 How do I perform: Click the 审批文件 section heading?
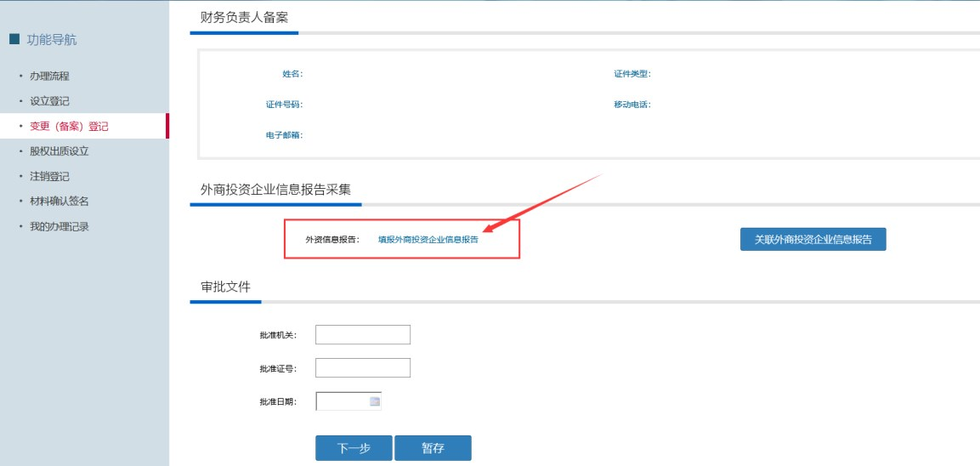pyautogui.click(x=225, y=287)
